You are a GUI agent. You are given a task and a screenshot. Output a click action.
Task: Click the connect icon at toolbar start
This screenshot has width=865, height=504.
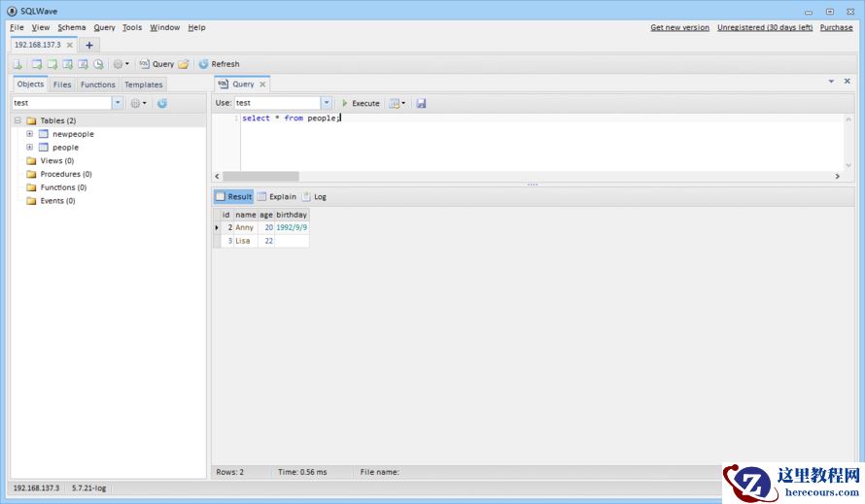17,64
